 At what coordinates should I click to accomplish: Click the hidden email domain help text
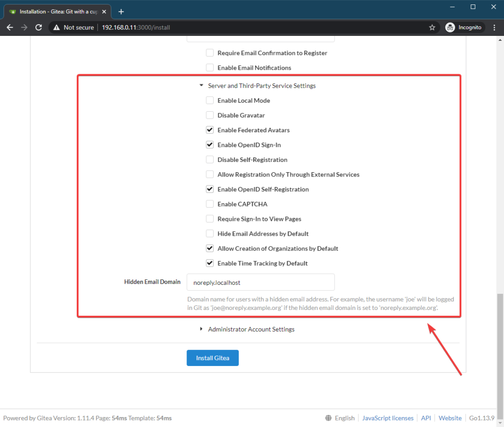click(x=320, y=304)
